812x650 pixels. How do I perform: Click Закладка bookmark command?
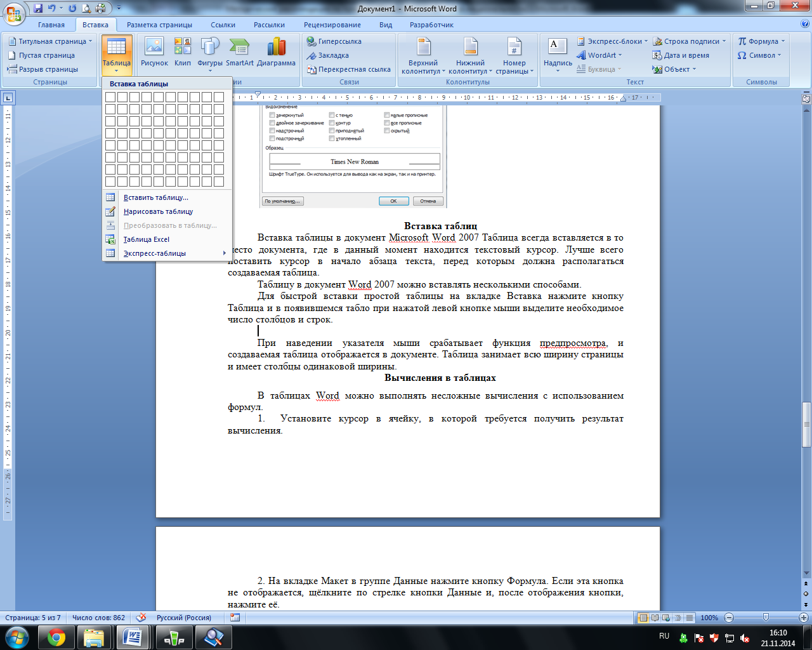pyautogui.click(x=327, y=55)
